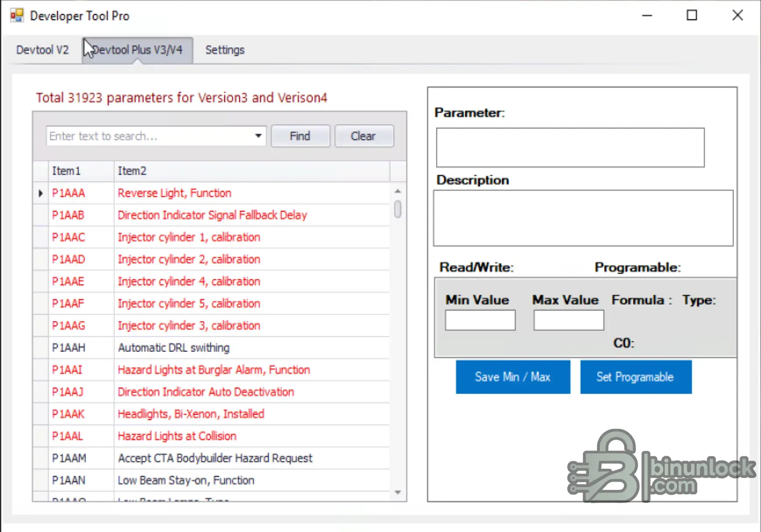Click the P1AAG parameter code cell

tap(81, 325)
